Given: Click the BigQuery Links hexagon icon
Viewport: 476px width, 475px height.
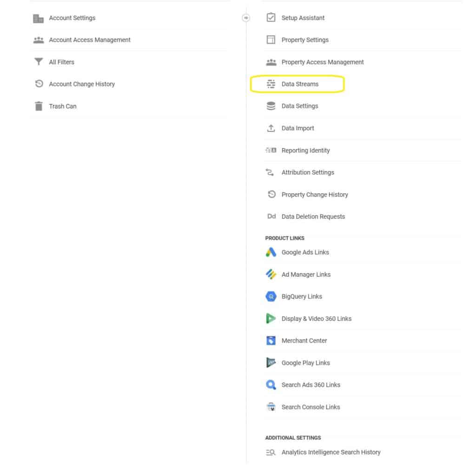Looking at the screenshot, I should [x=271, y=296].
